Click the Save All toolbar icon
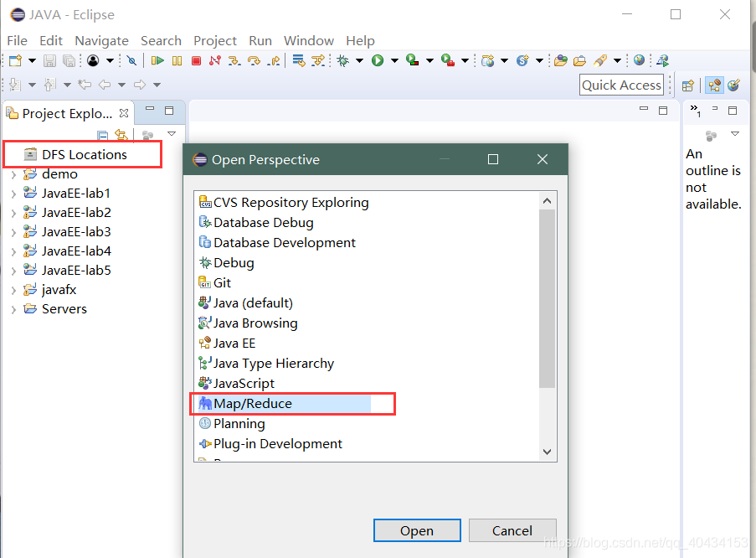Image resolution: width=756 pixels, height=558 pixels. (x=69, y=60)
